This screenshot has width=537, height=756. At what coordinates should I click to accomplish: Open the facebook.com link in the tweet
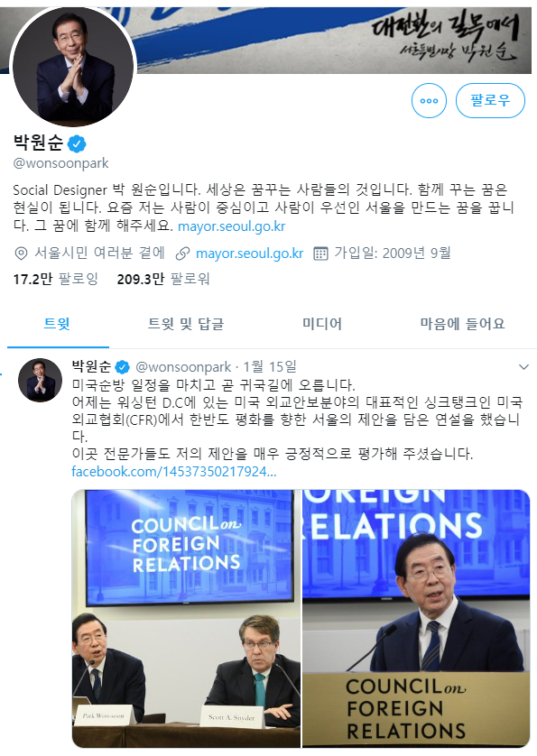pyautogui.click(x=173, y=471)
